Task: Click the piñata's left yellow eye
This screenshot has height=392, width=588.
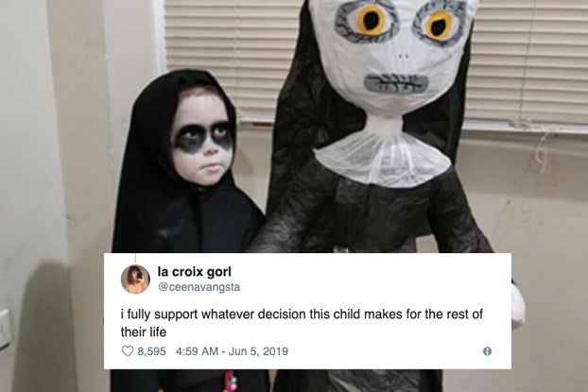Action: point(371,20)
